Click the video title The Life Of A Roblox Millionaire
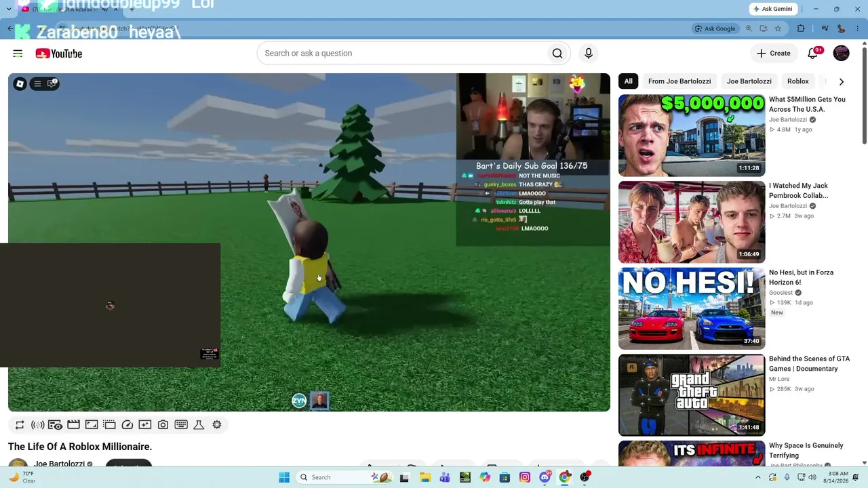 coord(80,447)
